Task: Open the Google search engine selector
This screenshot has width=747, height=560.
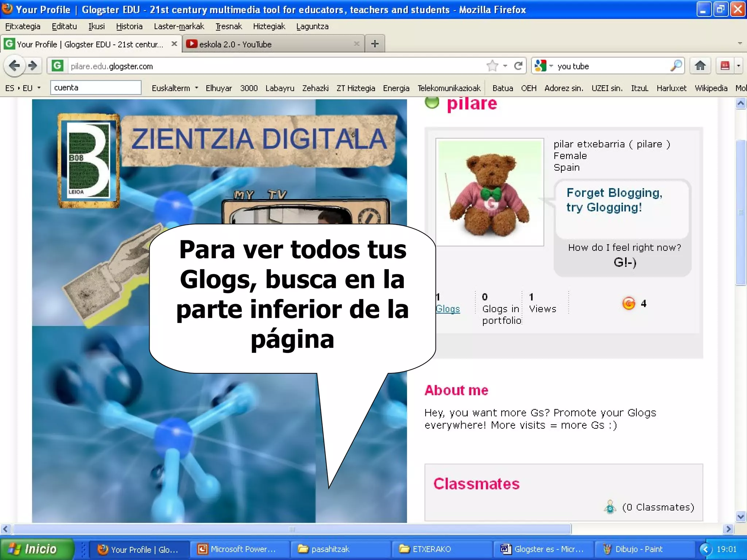Action: (x=543, y=66)
